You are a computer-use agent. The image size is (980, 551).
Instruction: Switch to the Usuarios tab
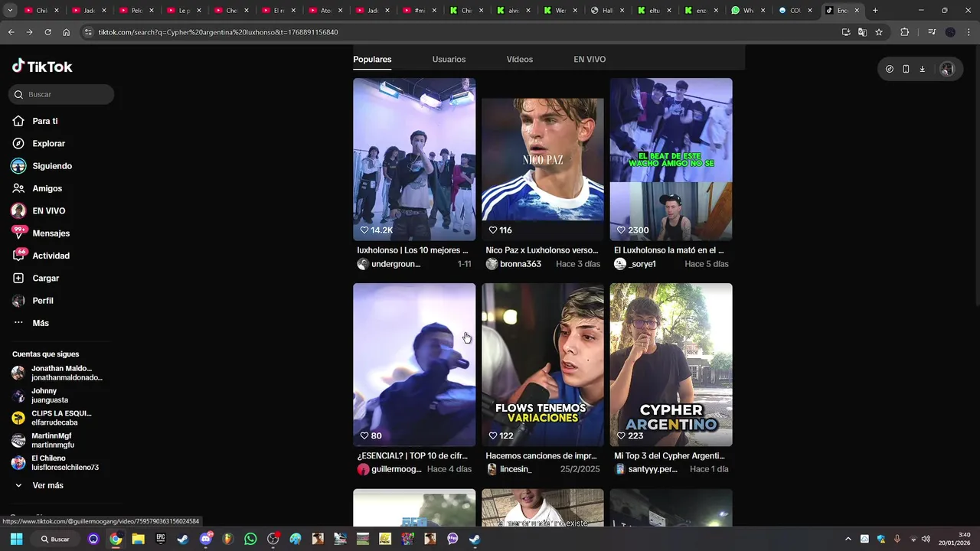(x=449, y=59)
